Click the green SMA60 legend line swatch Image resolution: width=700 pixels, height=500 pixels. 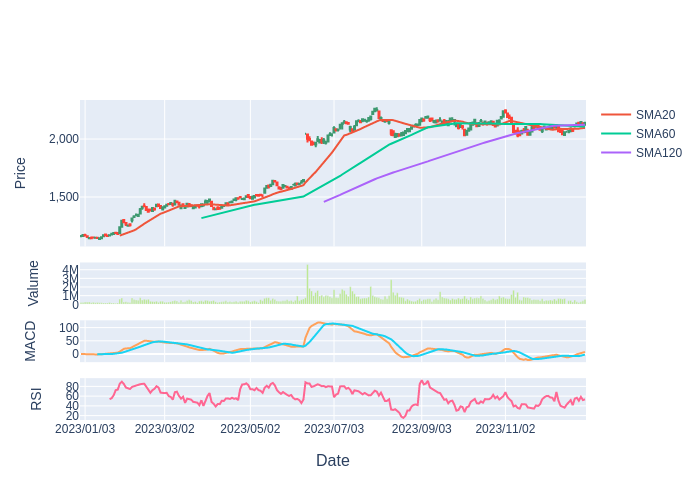tap(616, 134)
